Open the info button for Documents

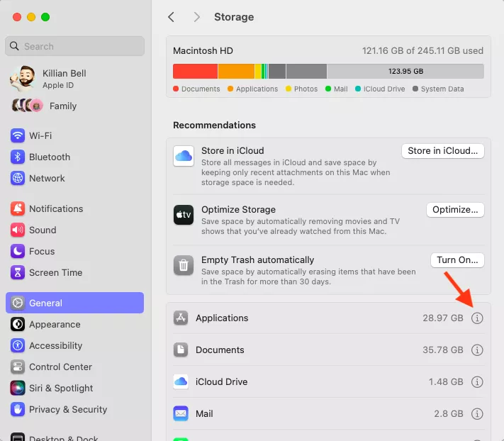pyautogui.click(x=477, y=350)
